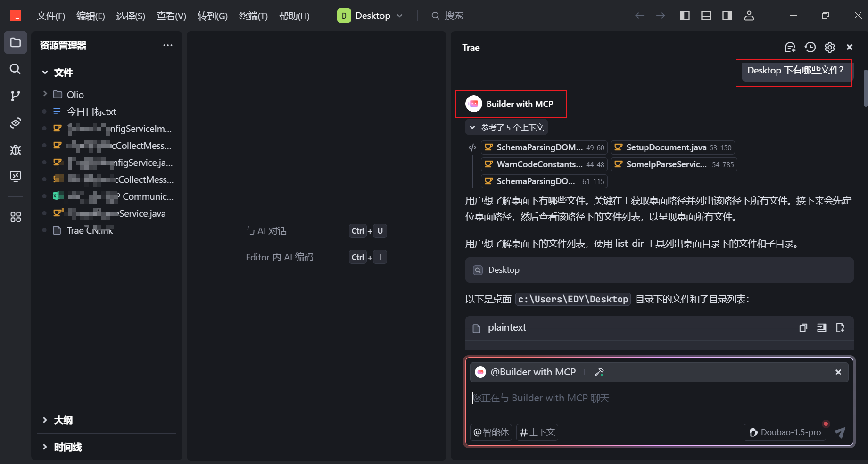The height and width of the screenshot is (464, 868).
Task: Open SchemaParsingDOM context reference 49-60
Action: 544,147
